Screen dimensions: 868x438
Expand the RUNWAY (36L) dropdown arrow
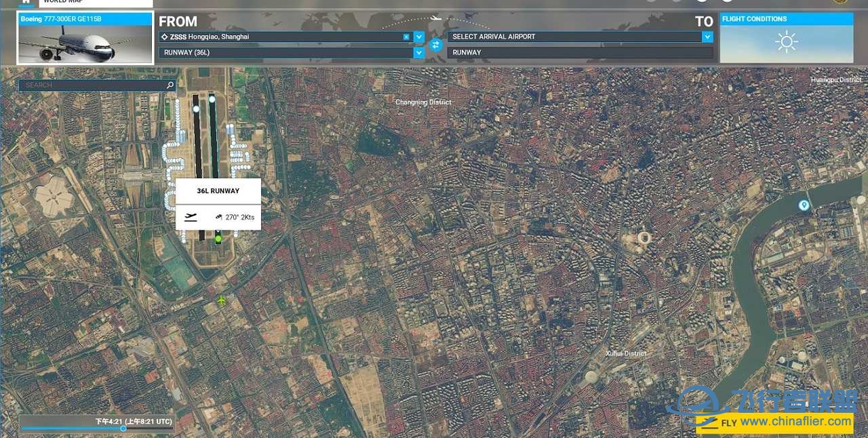[419, 52]
